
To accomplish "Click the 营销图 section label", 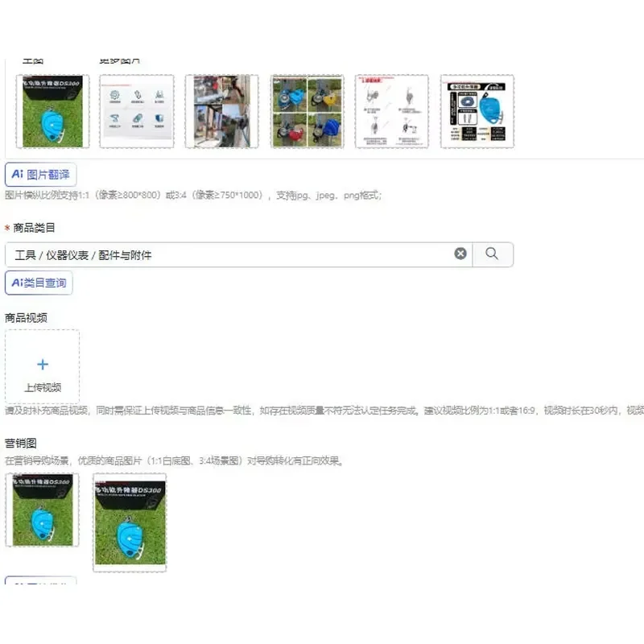I will tap(21, 444).
